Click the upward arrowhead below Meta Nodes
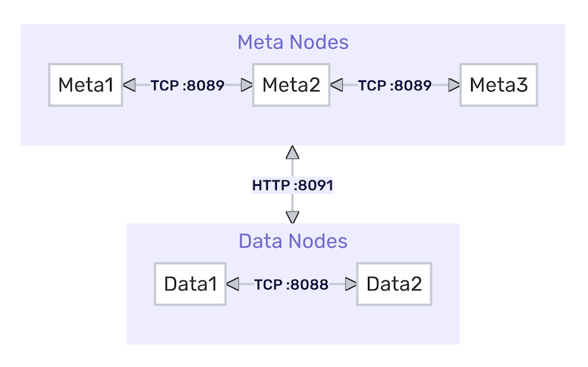The width and height of the screenshot is (588, 367). coord(293,152)
